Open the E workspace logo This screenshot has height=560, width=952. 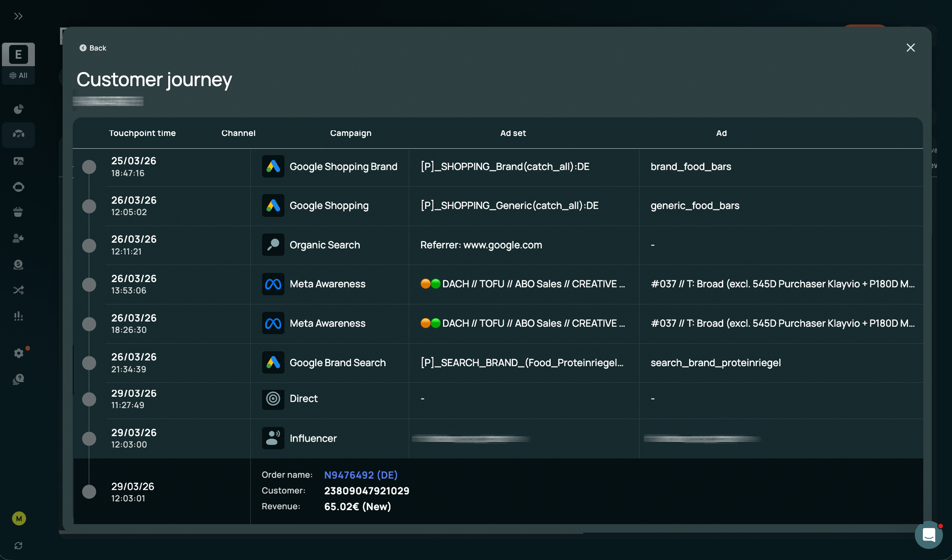click(18, 54)
